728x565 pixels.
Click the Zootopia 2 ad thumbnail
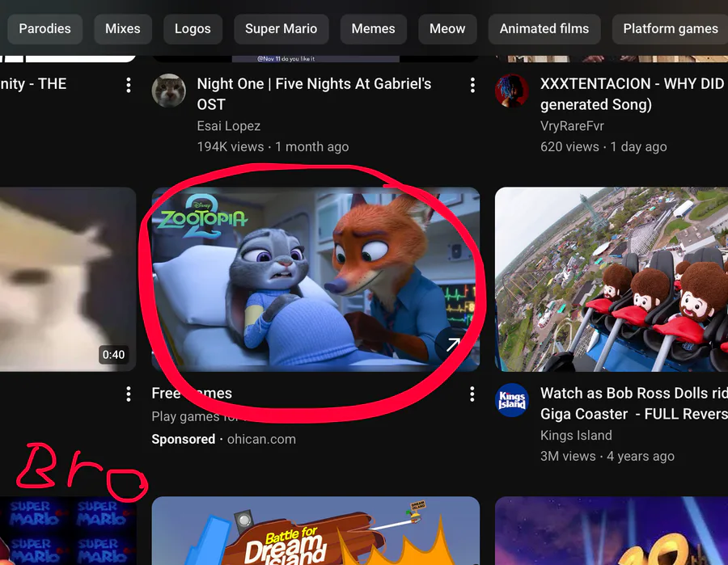pyautogui.click(x=315, y=279)
